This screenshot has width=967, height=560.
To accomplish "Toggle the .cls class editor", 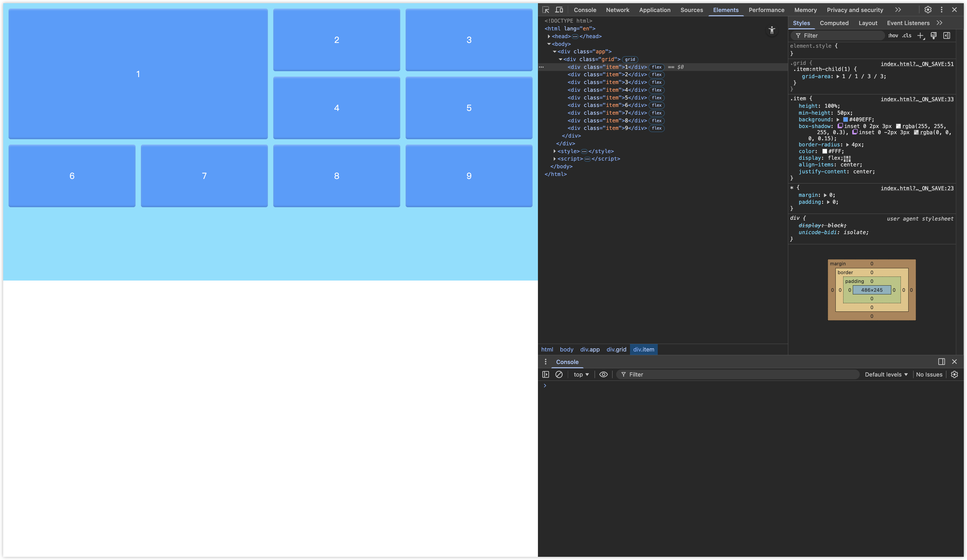I will [x=907, y=36].
